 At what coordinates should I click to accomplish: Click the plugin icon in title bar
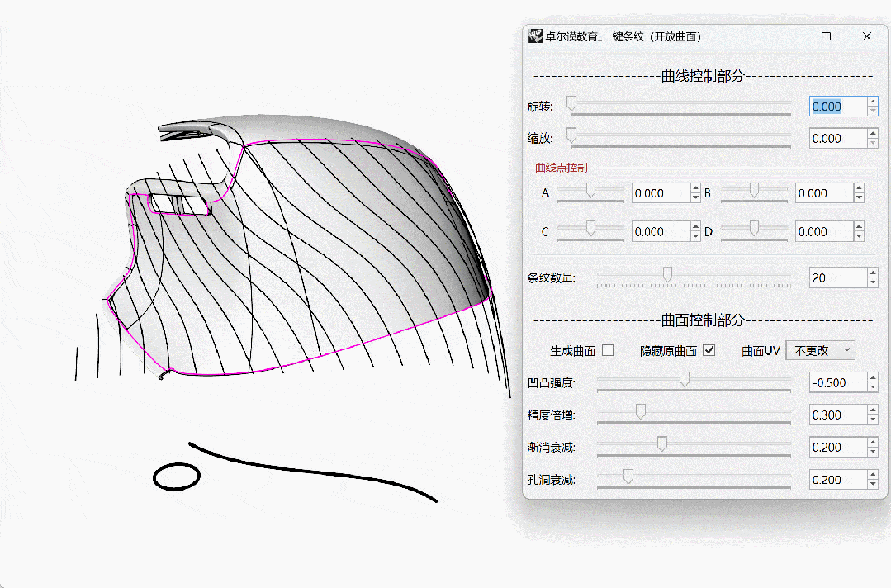click(x=535, y=36)
